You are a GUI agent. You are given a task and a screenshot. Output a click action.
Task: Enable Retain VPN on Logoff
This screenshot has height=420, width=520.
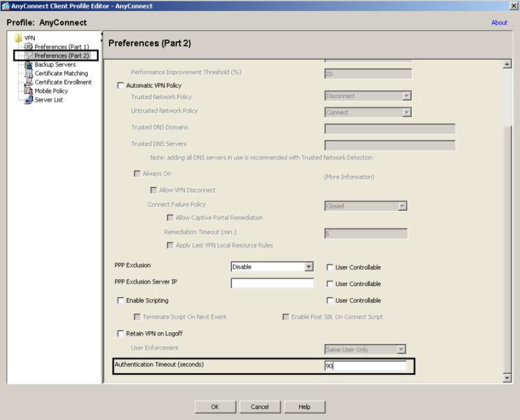tap(120, 334)
